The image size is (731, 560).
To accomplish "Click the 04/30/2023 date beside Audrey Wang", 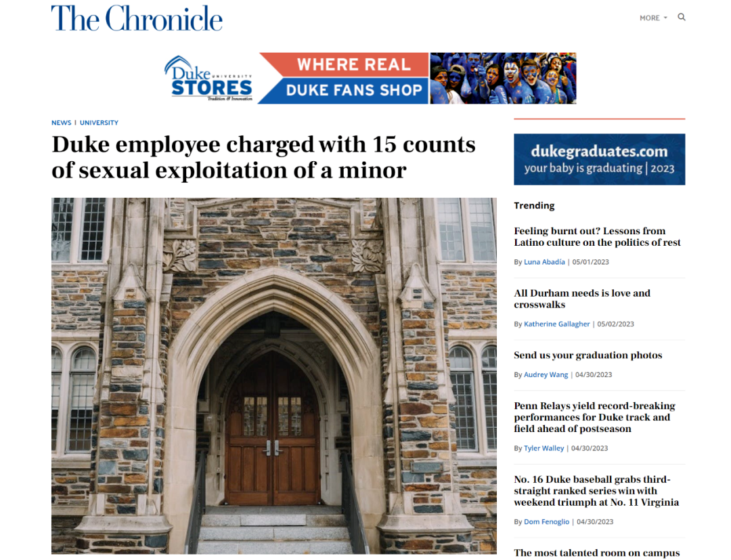I will click(594, 375).
